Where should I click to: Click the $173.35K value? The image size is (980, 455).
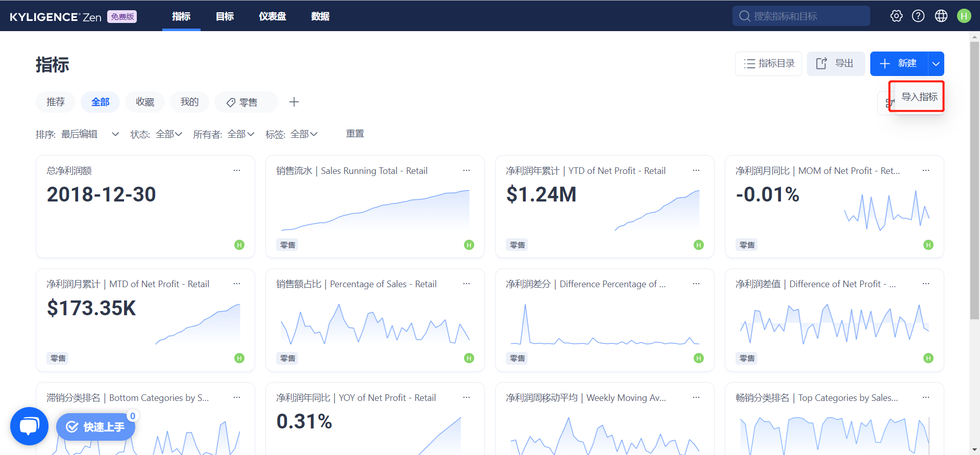pyautogui.click(x=91, y=308)
